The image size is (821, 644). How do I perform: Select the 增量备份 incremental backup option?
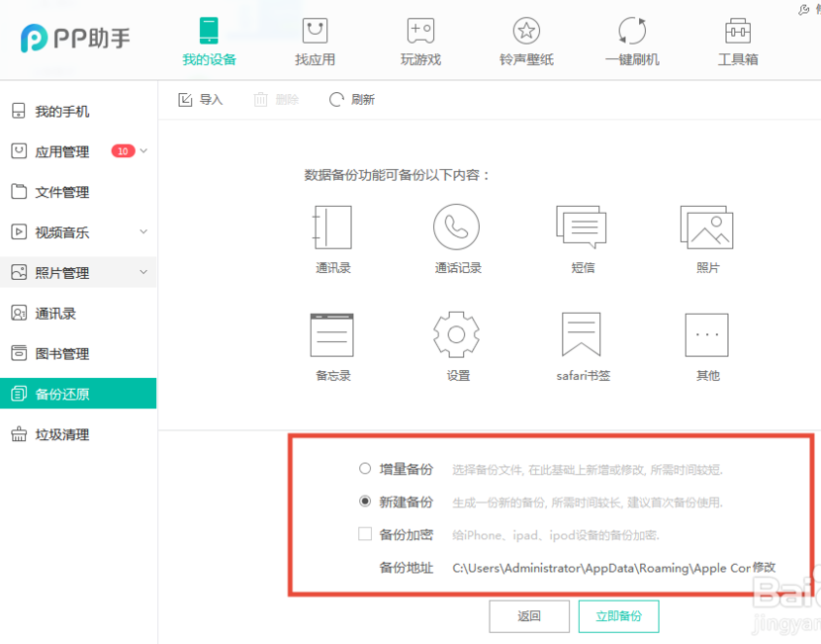click(x=366, y=468)
